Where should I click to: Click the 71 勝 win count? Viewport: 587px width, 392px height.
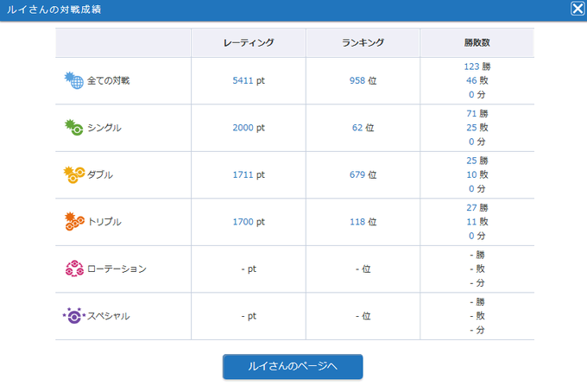click(477, 113)
